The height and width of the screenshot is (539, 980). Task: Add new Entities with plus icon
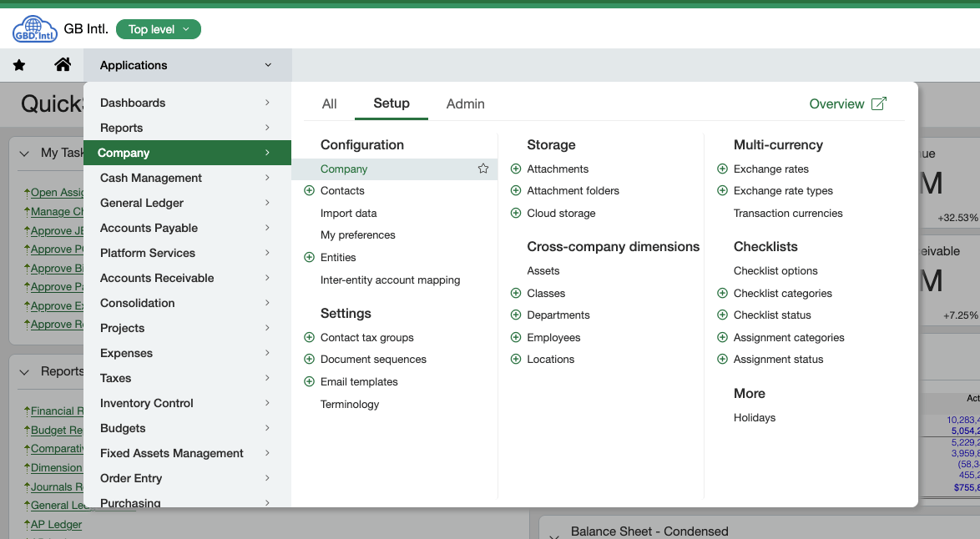pyautogui.click(x=310, y=257)
